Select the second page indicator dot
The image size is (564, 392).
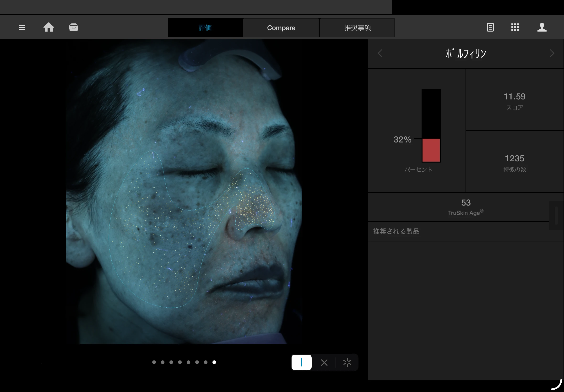(163, 362)
